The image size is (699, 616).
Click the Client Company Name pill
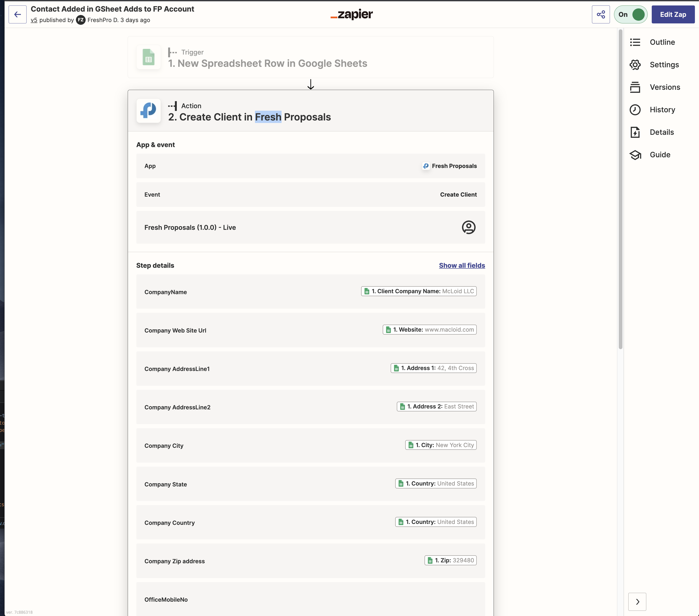(x=419, y=291)
